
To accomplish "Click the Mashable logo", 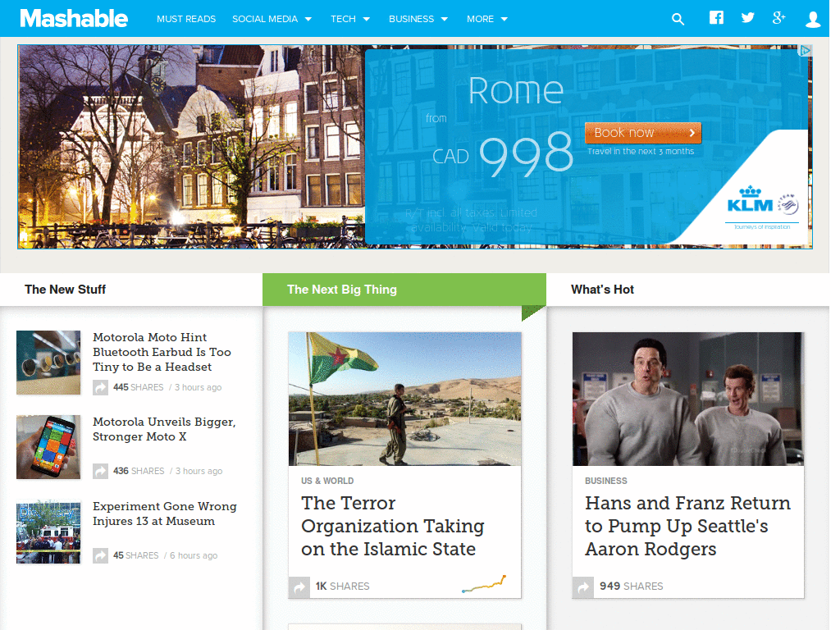I will tap(74, 18).
